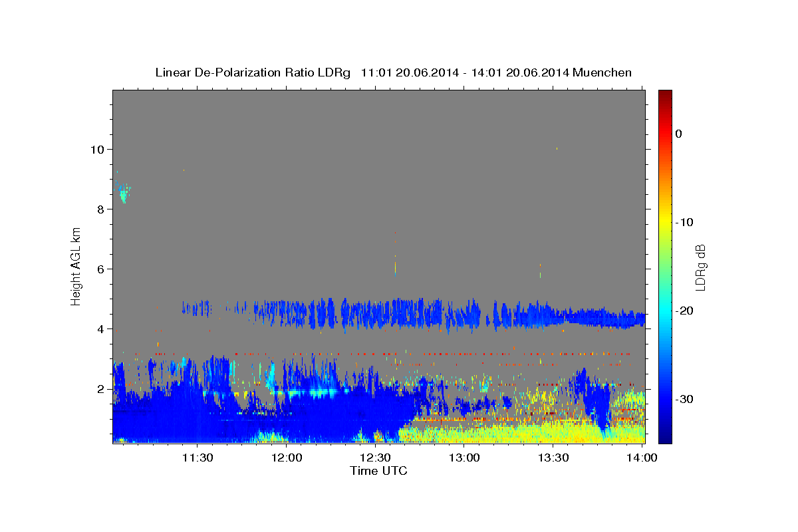Click the yellow band of the colorbar
The image size is (798, 532).
[665, 219]
